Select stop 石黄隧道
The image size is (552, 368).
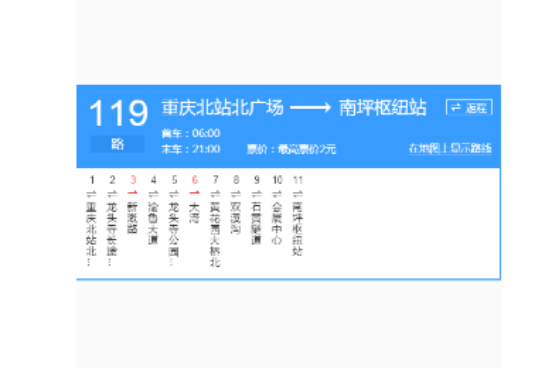click(256, 223)
